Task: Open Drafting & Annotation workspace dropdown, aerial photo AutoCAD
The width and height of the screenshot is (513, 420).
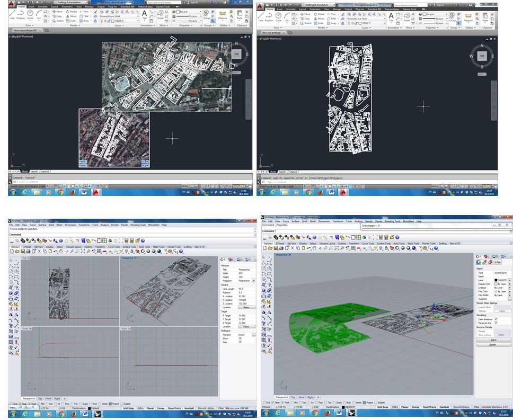Action: [70, 2]
